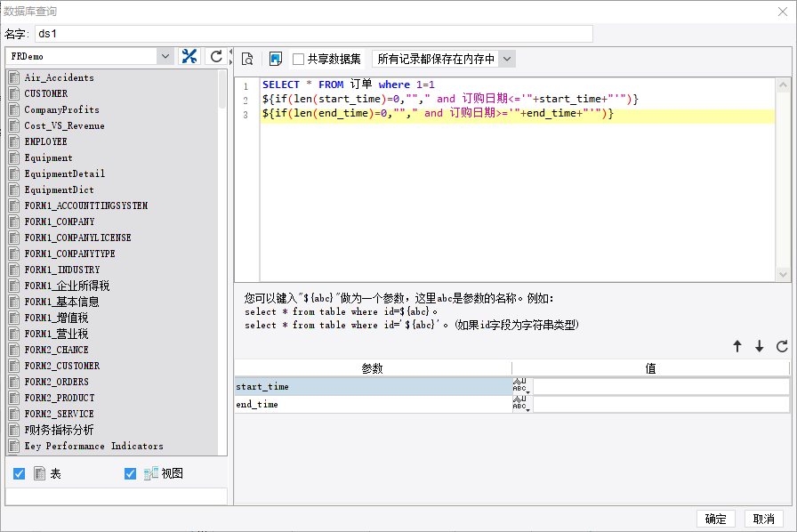Click table icon beside FORM1_营业税

click(x=14, y=334)
